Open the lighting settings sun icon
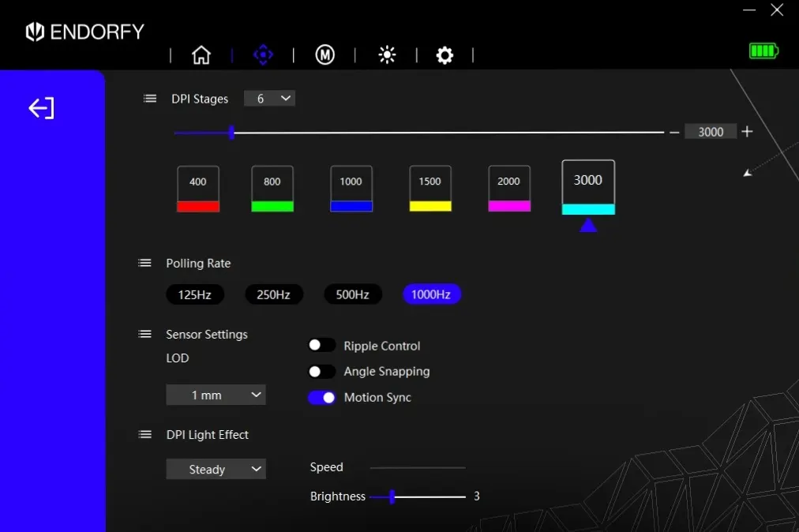 pos(387,55)
